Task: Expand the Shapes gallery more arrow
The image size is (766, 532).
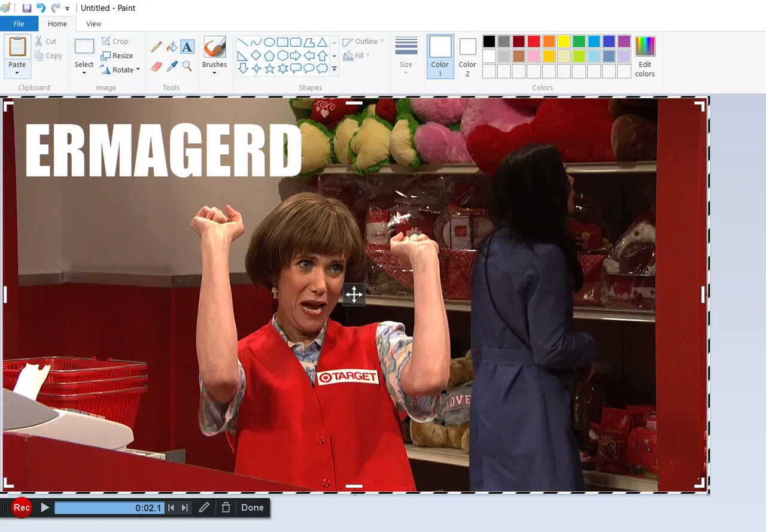Action: [x=335, y=69]
